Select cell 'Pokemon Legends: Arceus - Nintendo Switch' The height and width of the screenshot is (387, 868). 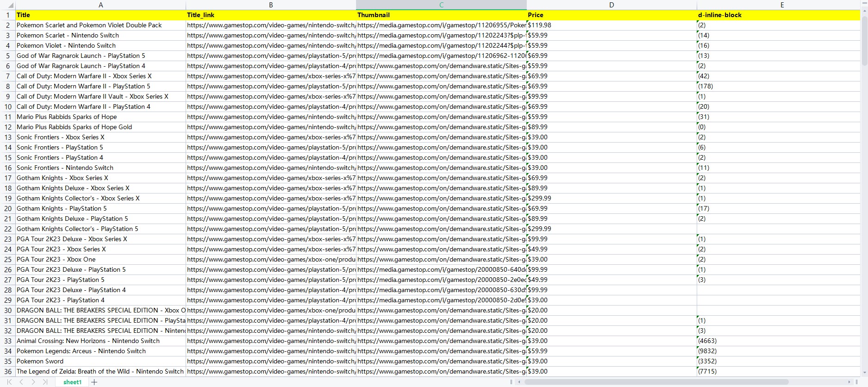[x=101, y=351]
